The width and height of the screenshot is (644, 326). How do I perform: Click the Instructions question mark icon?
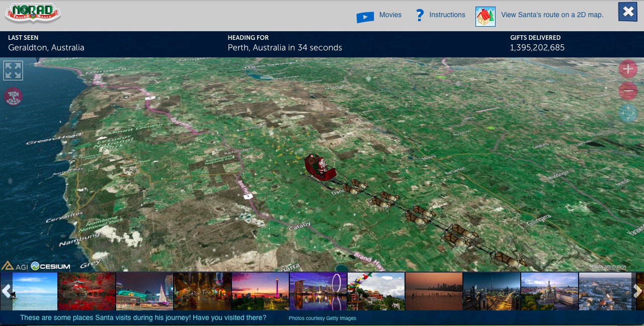(x=420, y=15)
